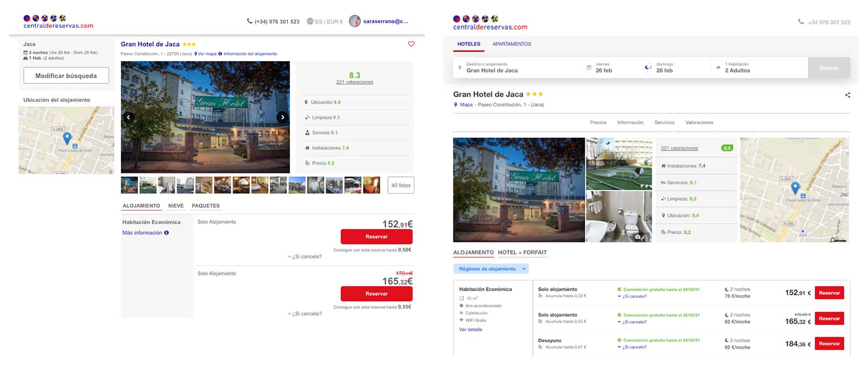
Task: Click the centraldereservas.com logo on left page
Action: pyautogui.click(x=58, y=22)
